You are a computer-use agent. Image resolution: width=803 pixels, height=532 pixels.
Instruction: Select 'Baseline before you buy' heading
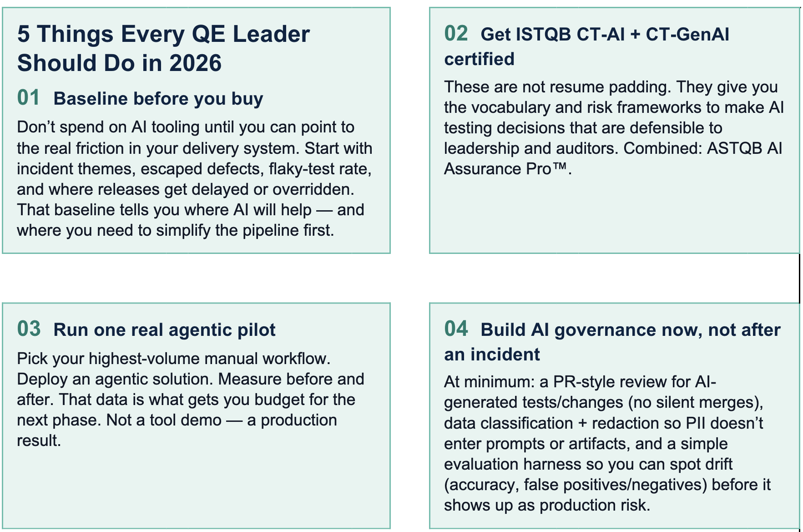point(158,99)
